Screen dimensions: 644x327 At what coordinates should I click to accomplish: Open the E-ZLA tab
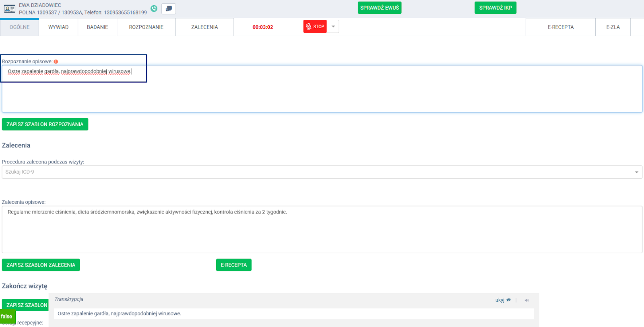pyautogui.click(x=613, y=27)
